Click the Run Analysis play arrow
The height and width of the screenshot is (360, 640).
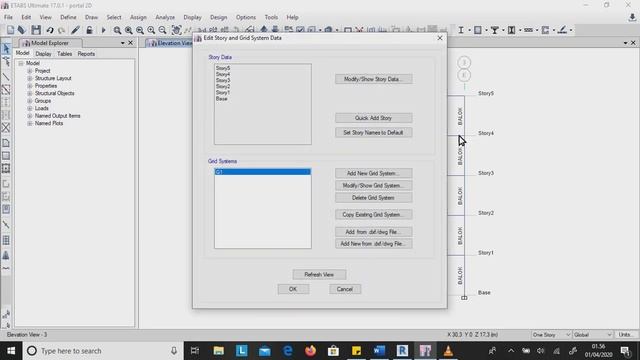(103, 30)
